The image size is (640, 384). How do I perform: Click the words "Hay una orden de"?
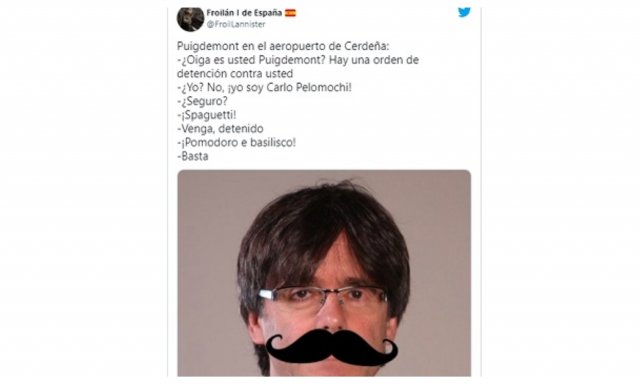point(374,60)
